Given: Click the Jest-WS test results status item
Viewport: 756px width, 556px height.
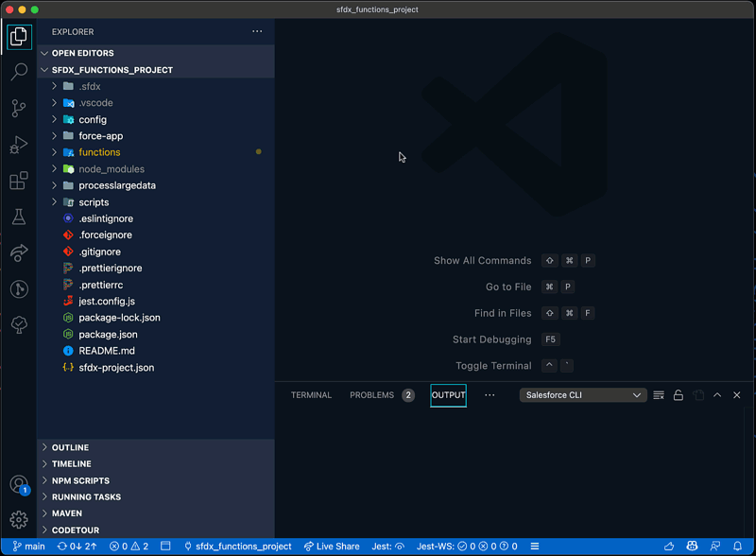Looking at the screenshot, I should tap(467, 547).
